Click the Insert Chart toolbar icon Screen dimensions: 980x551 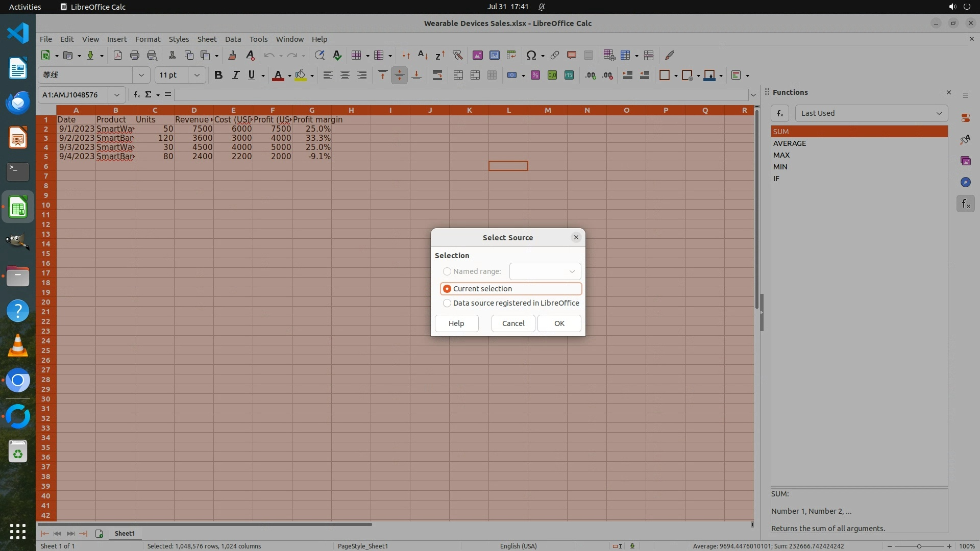[494, 55]
